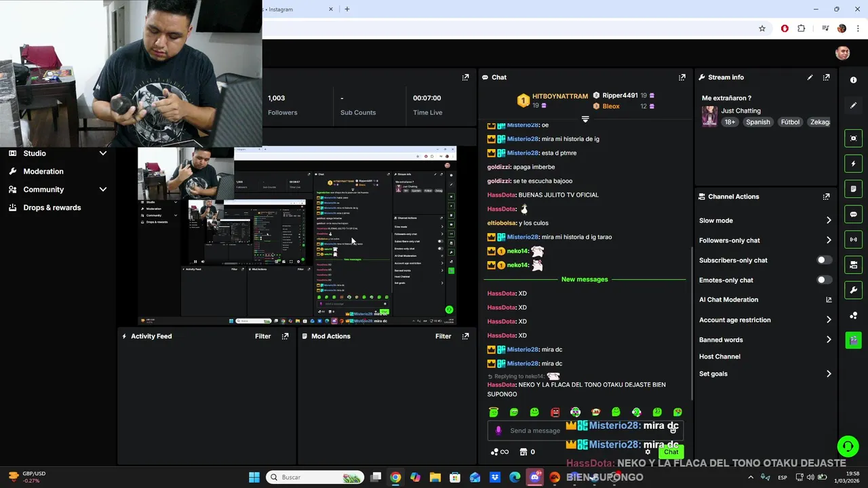
Task: Edit stream info via pencil icon
Action: click(x=810, y=77)
